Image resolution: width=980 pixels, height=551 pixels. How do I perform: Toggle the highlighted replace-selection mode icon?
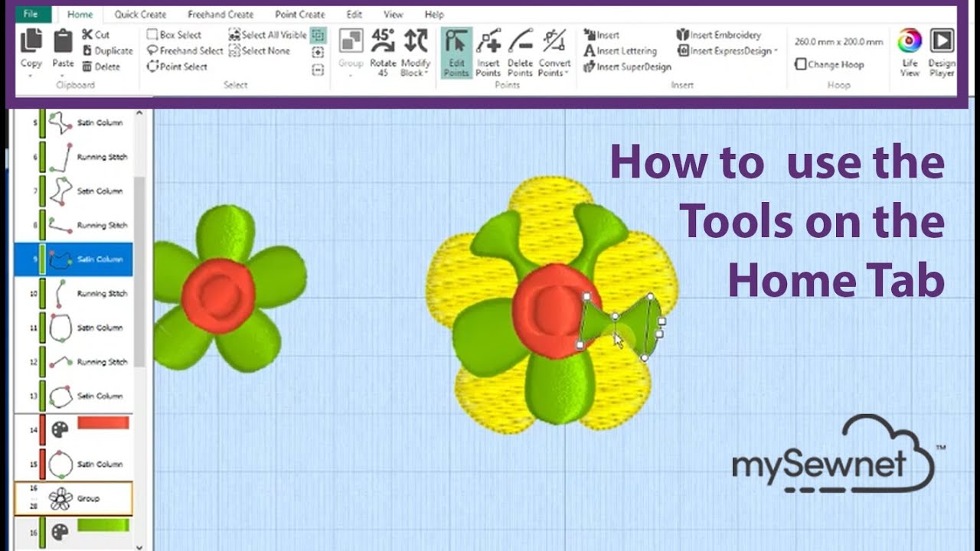[318, 35]
